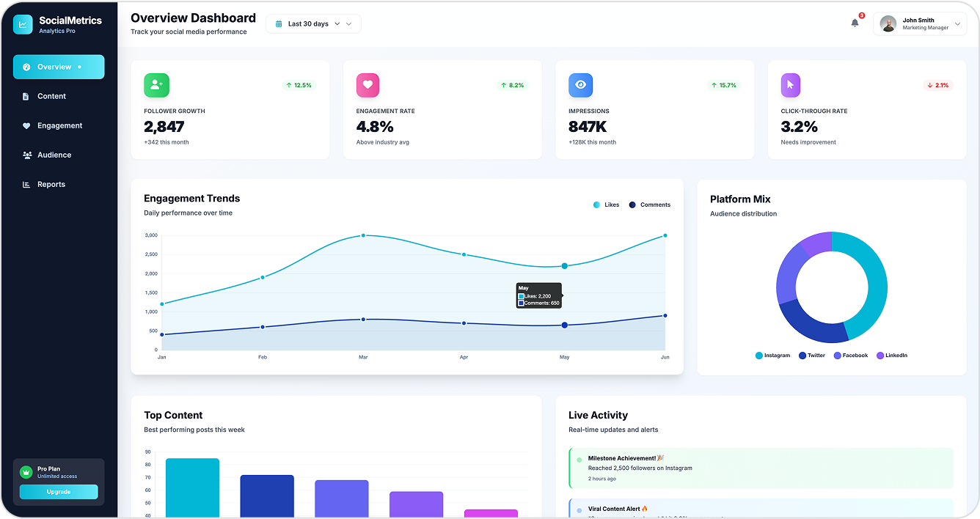This screenshot has width=980, height=519.
Task: Open Reports from the sidebar
Action: (x=51, y=184)
